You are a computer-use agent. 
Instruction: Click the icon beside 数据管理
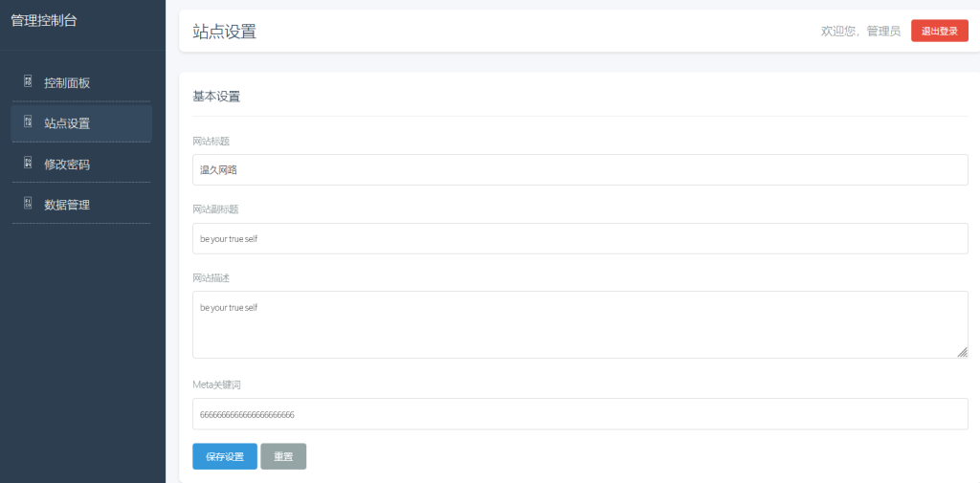point(28,203)
